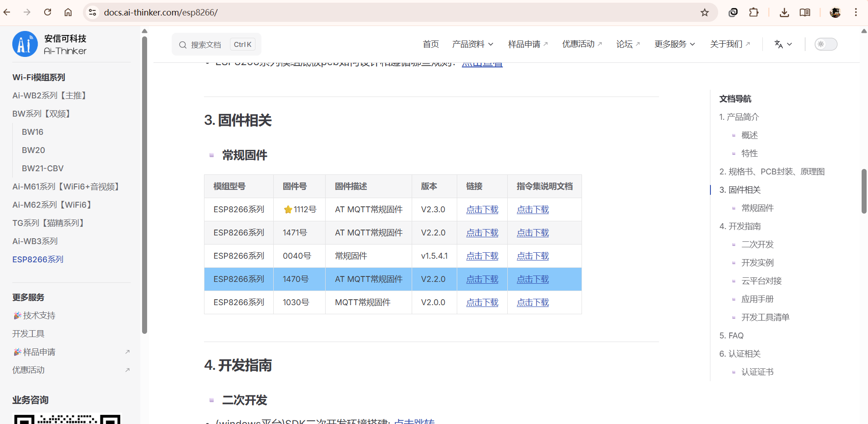The width and height of the screenshot is (868, 424).
Task: Click the swirl extension icon in toolbar
Action: [x=733, y=12]
